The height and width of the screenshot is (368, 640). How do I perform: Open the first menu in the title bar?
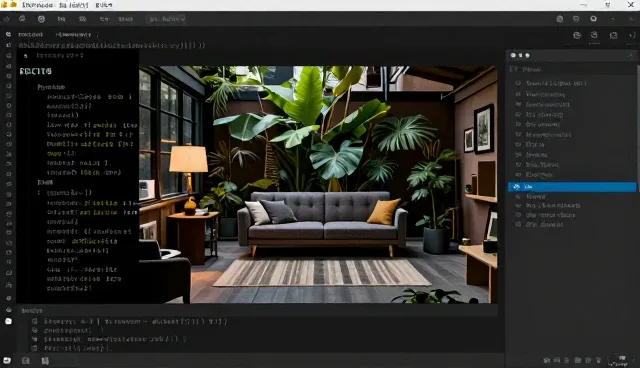coord(38,5)
